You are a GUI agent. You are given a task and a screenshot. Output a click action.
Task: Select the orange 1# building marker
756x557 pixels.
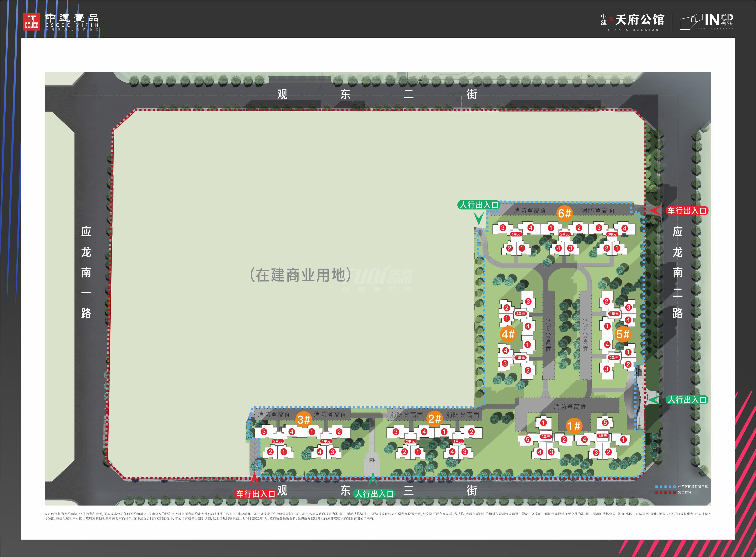tap(574, 426)
